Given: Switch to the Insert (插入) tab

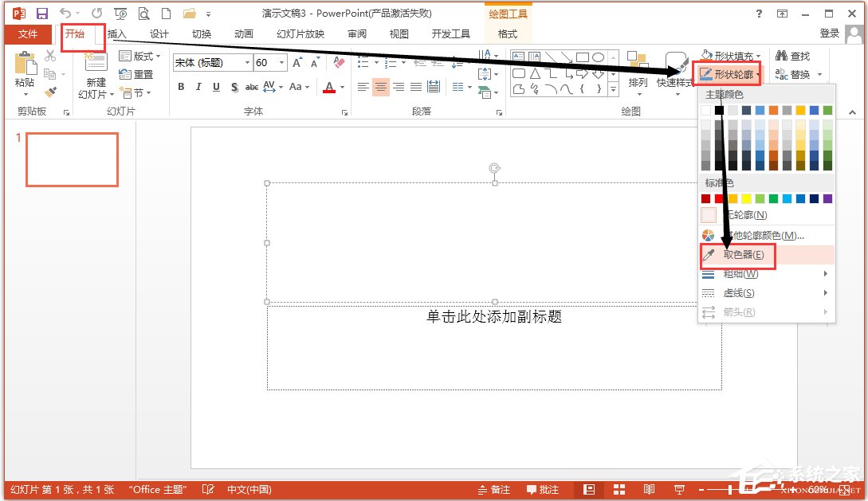Looking at the screenshot, I should (x=117, y=34).
